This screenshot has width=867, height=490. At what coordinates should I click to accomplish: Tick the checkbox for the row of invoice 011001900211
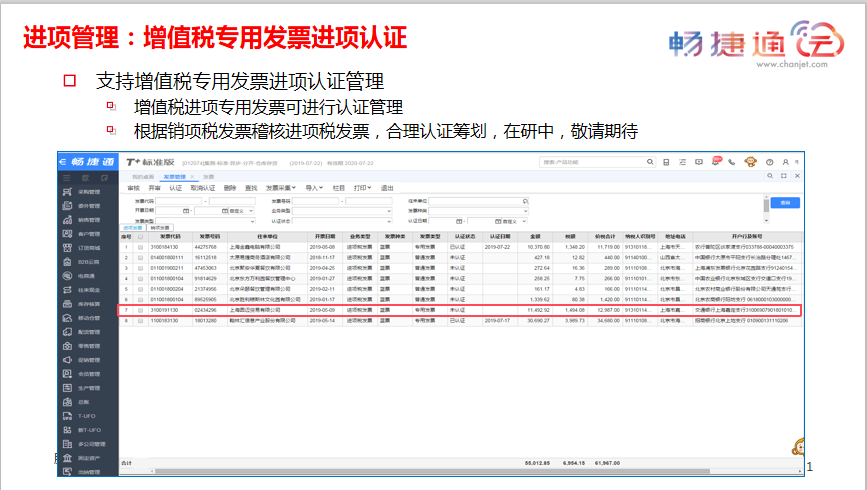[140, 268]
